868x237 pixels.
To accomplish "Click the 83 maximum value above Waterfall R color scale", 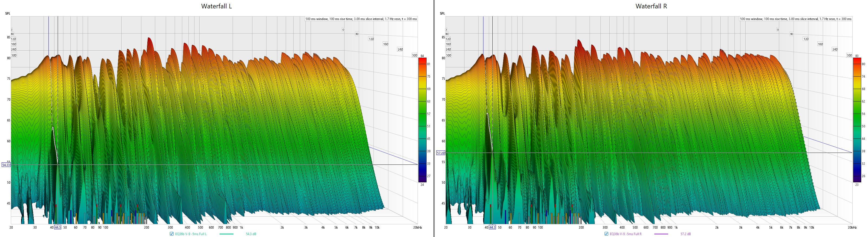I will (x=857, y=56).
